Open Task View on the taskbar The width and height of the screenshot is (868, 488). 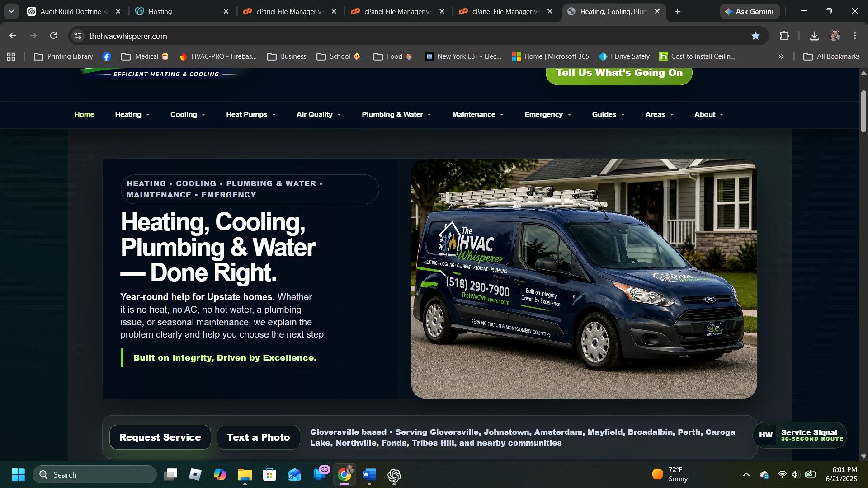coord(170,474)
